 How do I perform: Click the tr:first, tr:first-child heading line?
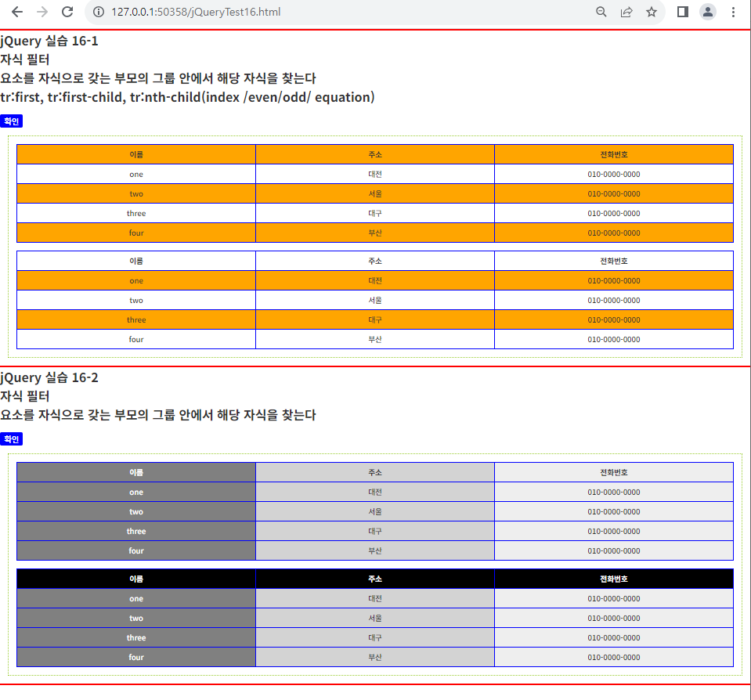point(187,97)
